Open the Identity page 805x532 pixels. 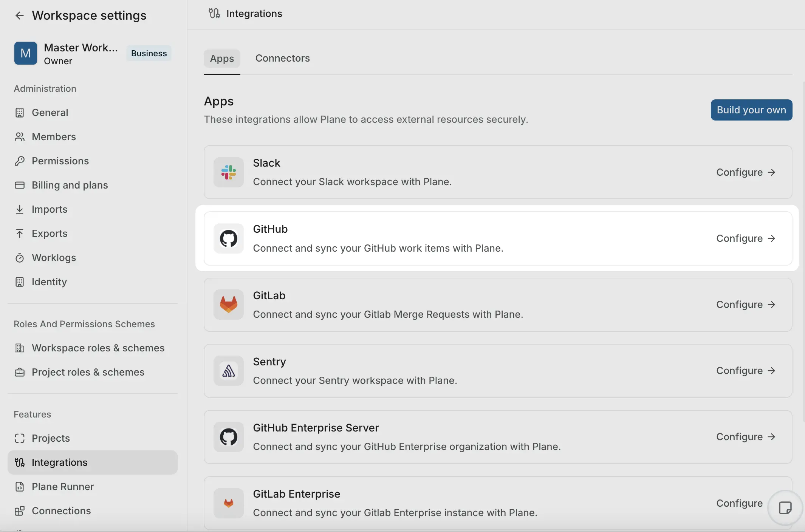(93, 282)
